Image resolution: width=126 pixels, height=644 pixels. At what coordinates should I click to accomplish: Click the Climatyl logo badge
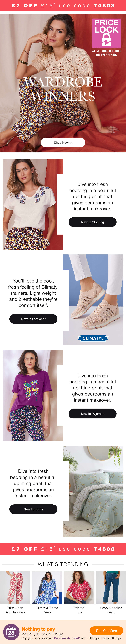tap(93, 338)
